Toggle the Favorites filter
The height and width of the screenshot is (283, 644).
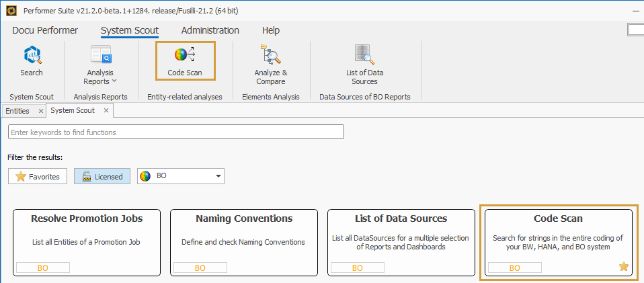38,176
